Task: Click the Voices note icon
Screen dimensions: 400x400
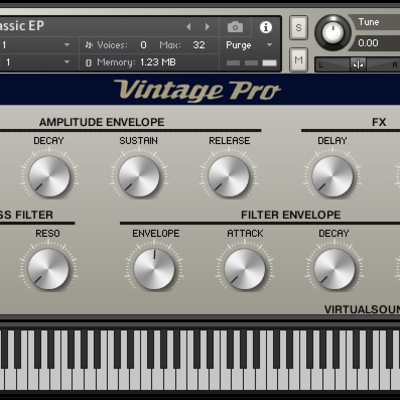Action: coord(88,45)
